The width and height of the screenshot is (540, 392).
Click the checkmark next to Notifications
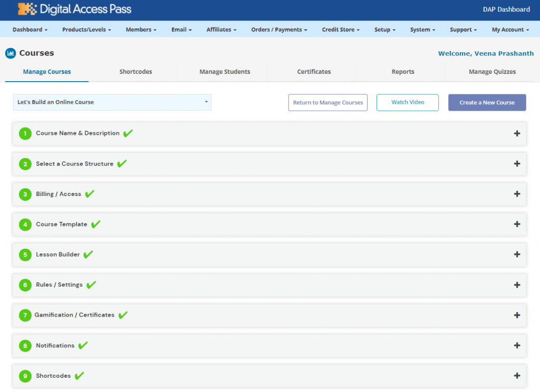[x=82, y=345]
